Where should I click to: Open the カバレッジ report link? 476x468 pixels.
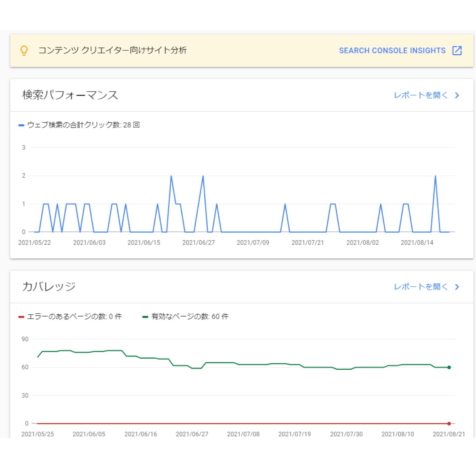[421, 287]
